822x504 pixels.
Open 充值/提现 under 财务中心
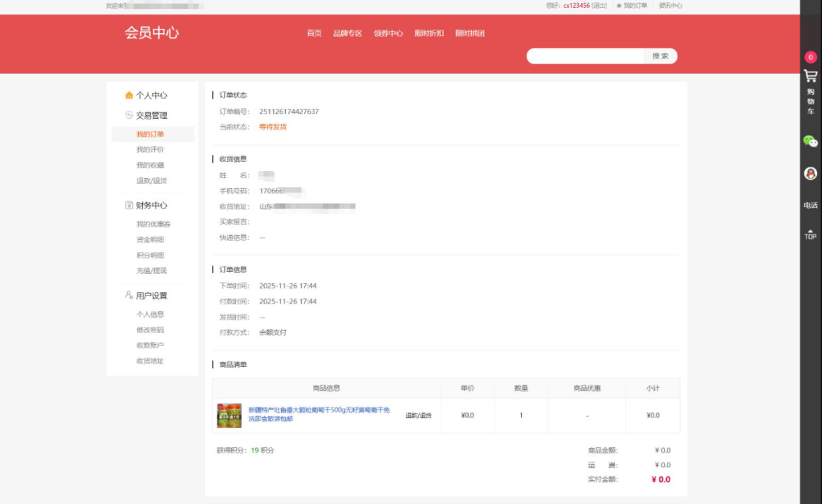[x=153, y=271]
